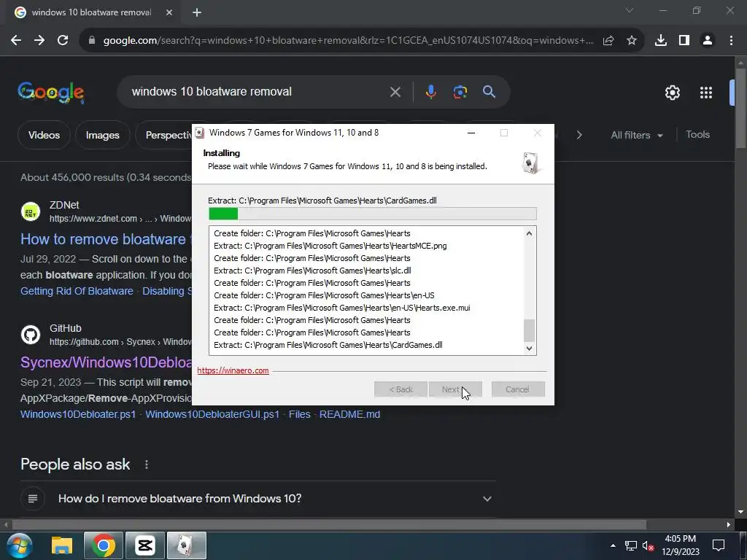Click the installer's Cancel button

click(518, 389)
